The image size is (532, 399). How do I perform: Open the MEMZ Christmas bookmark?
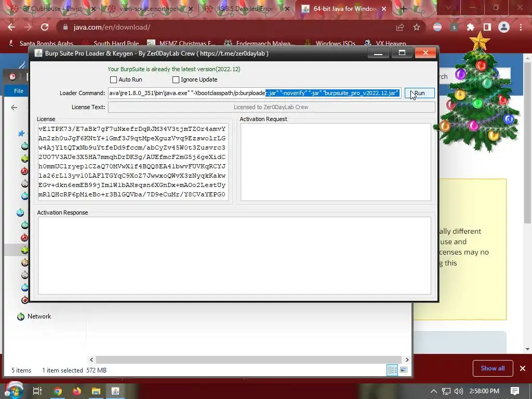pyautogui.click(x=181, y=44)
